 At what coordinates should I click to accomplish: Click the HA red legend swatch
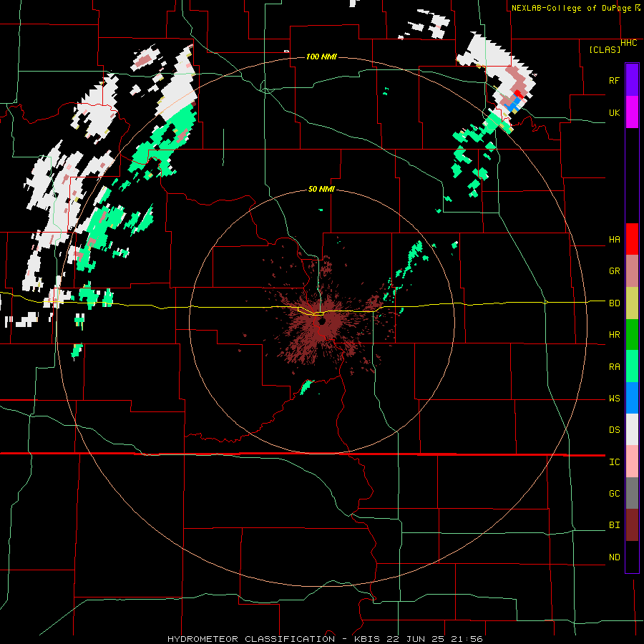coord(632,239)
